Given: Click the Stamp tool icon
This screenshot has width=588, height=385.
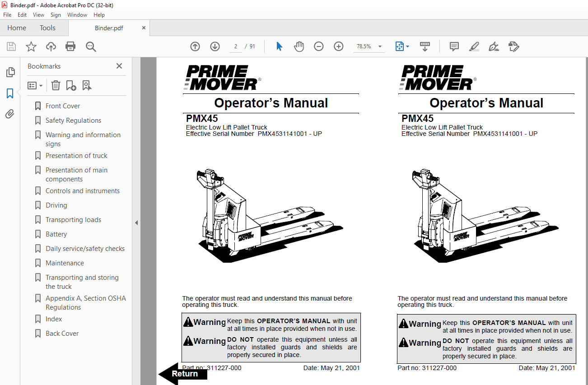Looking at the screenshot, I should click(x=513, y=46).
